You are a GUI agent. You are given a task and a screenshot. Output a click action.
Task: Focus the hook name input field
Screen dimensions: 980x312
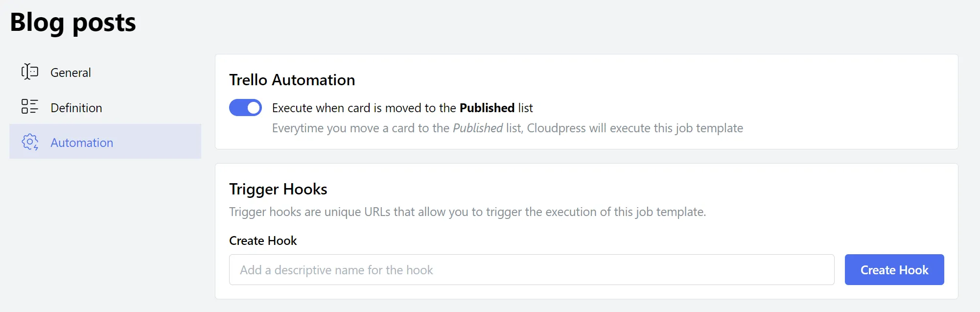531,269
